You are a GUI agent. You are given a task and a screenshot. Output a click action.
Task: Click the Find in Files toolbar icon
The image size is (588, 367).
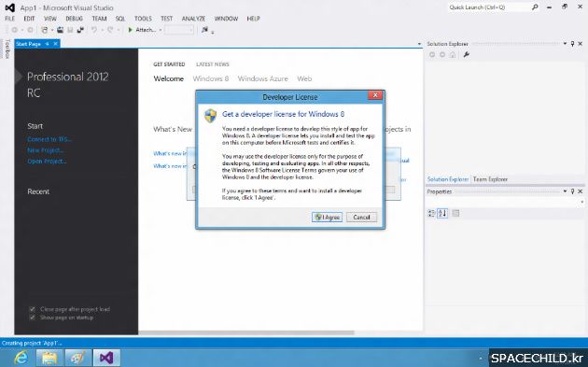(x=204, y=30)
